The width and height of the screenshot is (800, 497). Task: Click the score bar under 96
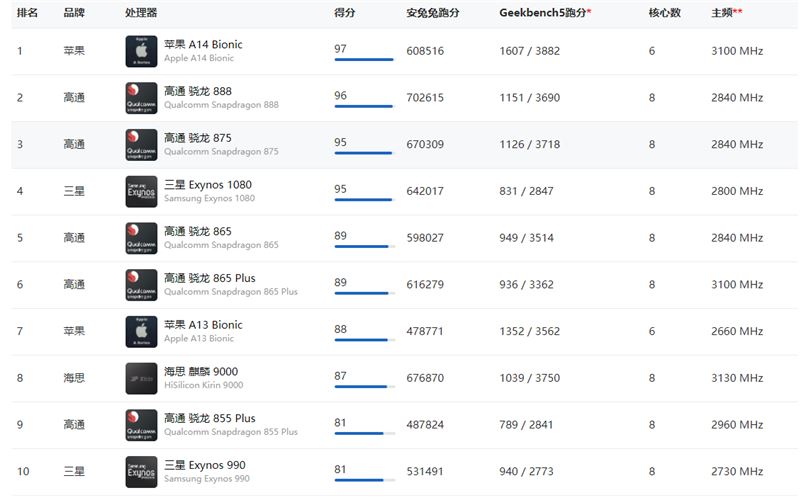[x=364, y=106]
